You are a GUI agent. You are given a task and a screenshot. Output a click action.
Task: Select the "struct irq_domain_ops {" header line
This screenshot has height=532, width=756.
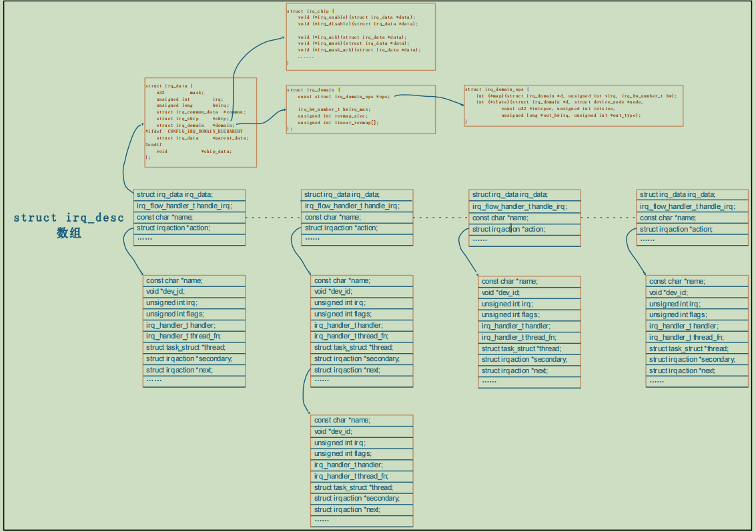click(x=497, y=89)
